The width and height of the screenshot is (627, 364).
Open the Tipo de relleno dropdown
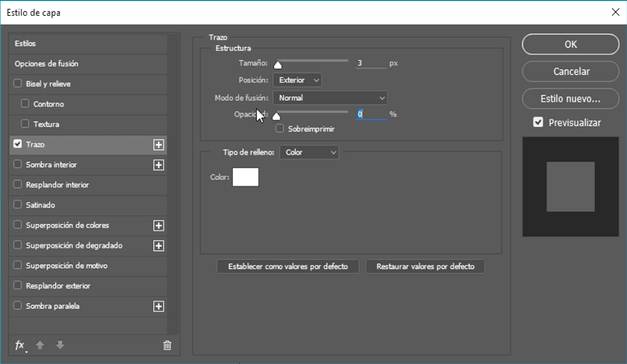click(x=309, y=152)
